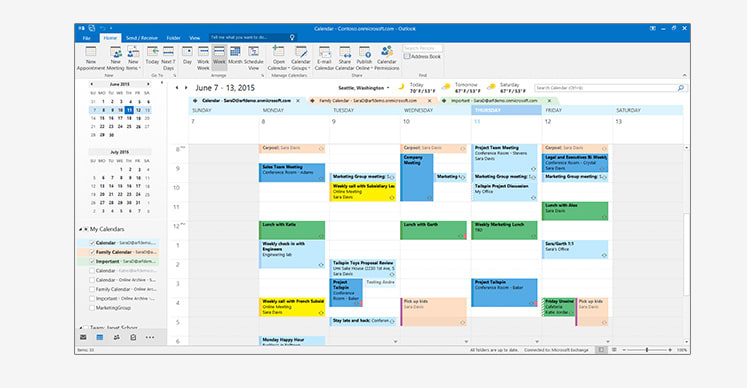Viewport: 747px width, 388px height.
Task: Click the E-mail Calendar icon
Action: [324, 58]
